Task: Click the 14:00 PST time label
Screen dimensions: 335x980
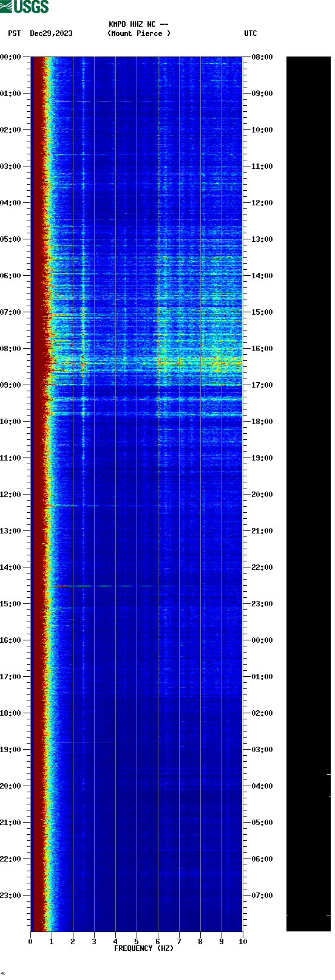Action: coord(11,567)
